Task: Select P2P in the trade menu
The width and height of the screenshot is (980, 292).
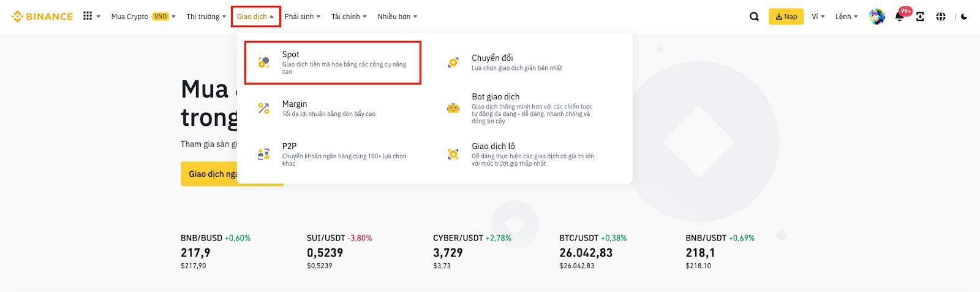Action: click(x=333, y=155)
